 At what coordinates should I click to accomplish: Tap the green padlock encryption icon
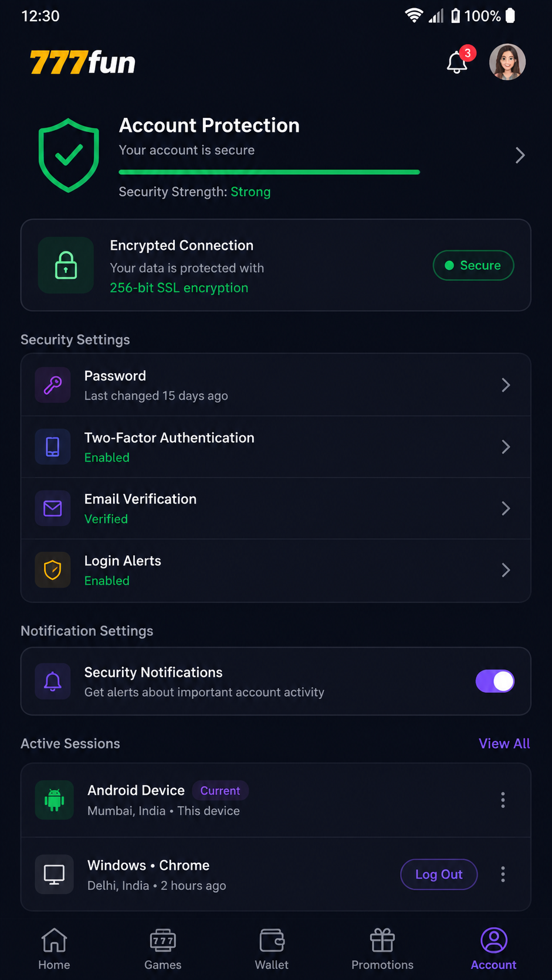(66, 265)
